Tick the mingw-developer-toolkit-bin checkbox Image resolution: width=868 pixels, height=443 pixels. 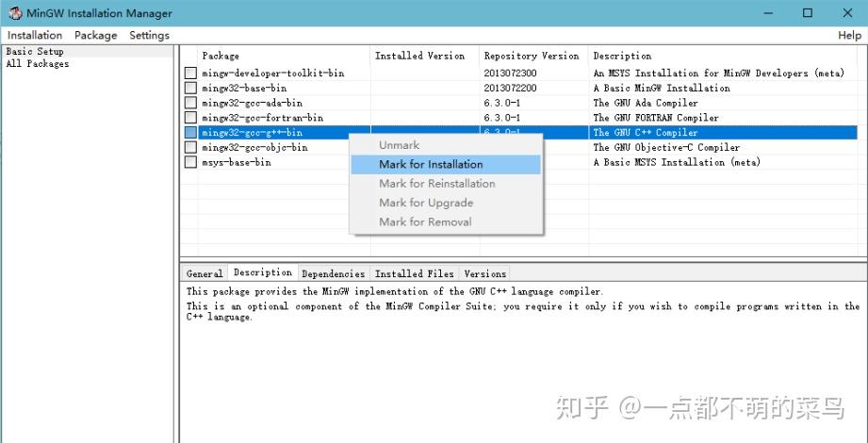[x=190, y=74]
